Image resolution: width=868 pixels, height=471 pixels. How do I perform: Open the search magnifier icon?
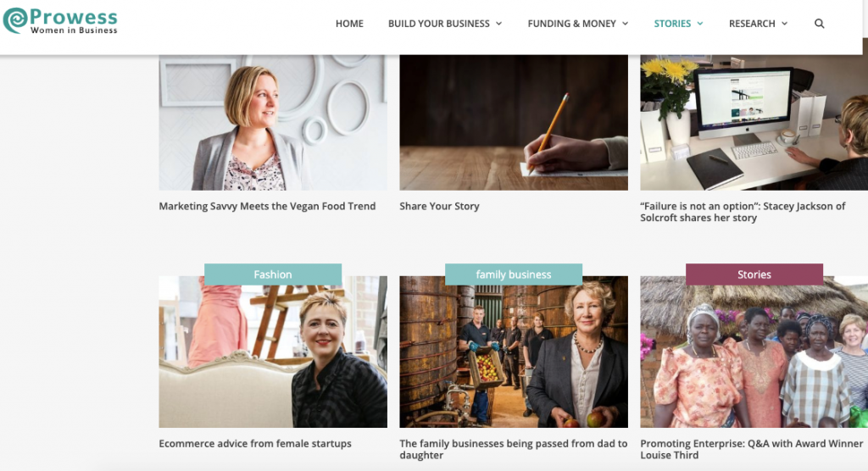pyautogui.click(x=820, y=23)
